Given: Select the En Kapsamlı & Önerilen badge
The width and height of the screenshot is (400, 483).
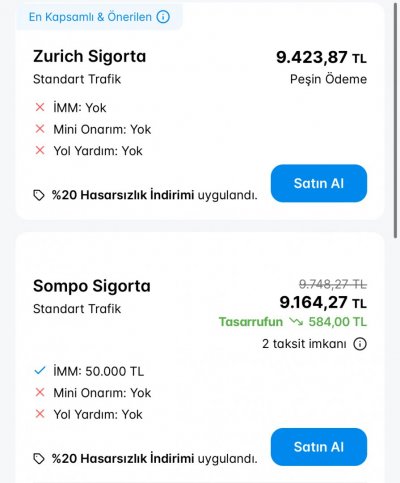Looking at the screenshot, I should tap(99, 17).
